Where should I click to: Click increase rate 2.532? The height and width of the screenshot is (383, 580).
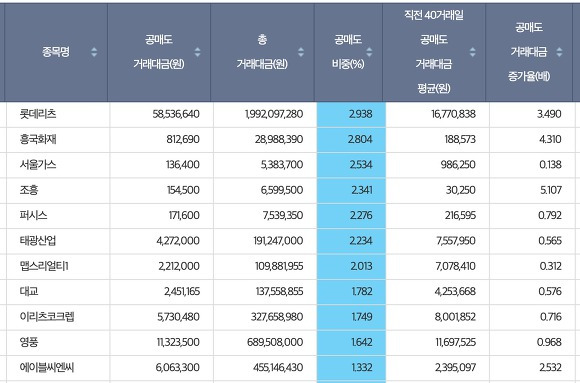point(550,368)
